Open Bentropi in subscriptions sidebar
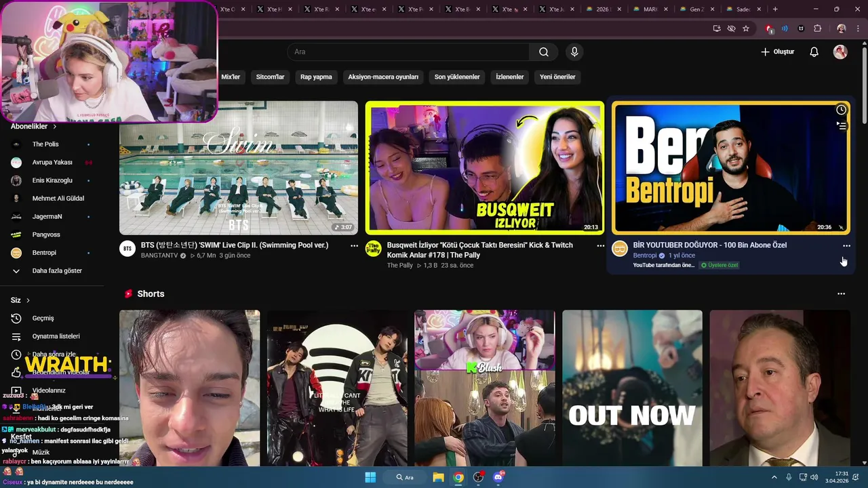This screenshot has width=868, height=488. click(52, 253)
